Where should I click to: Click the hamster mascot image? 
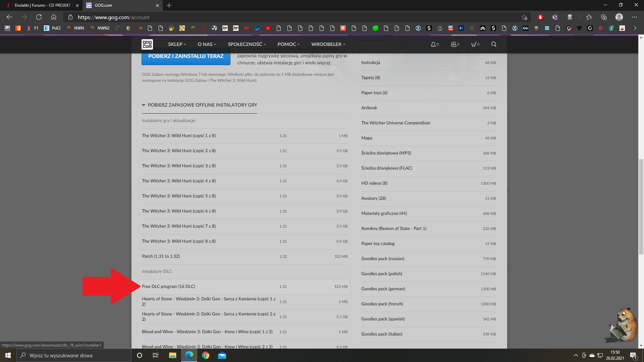tap(621, 325)
